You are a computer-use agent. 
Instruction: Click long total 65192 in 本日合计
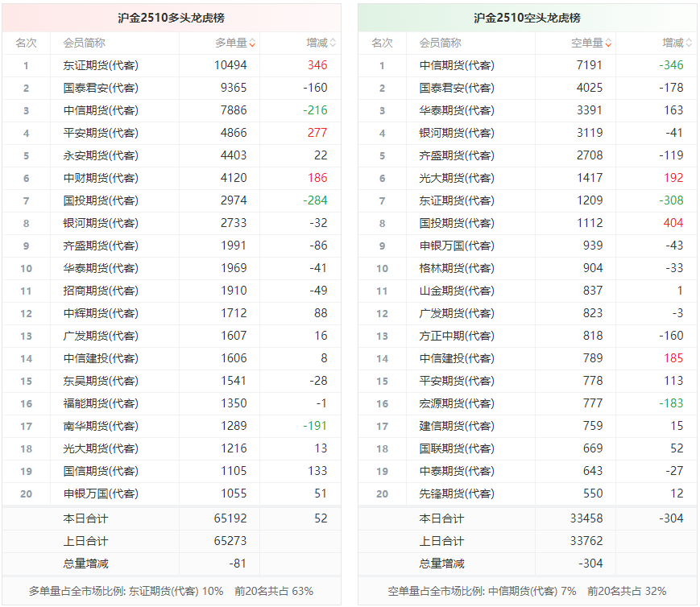230,518
